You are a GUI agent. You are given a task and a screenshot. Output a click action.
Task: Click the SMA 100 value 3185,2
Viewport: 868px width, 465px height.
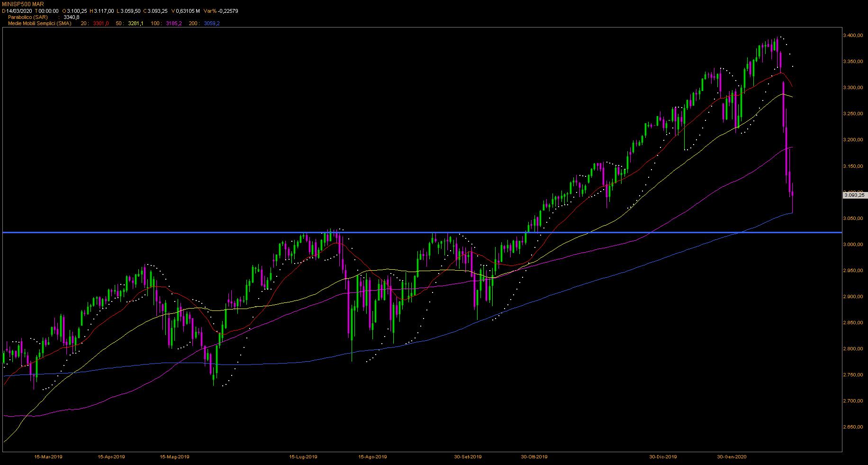[x=174, y=23]
